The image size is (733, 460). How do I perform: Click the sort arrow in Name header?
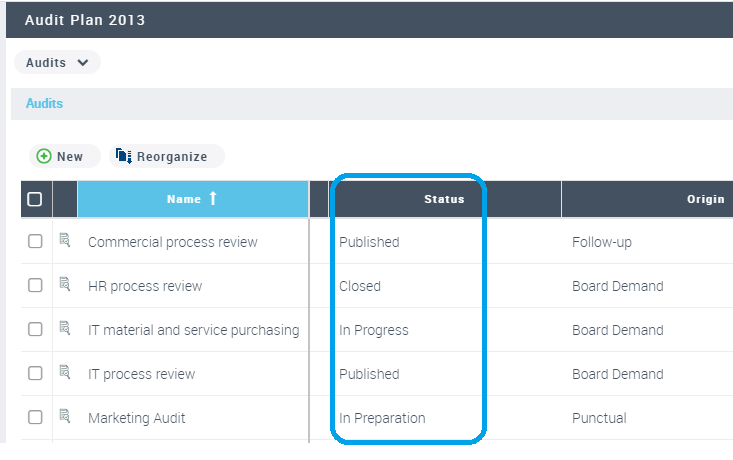coord(212,199)
